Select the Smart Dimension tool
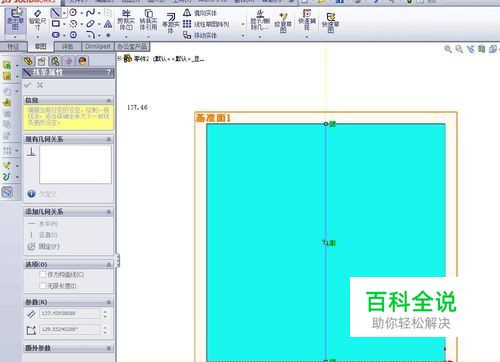The image size is (500, 362). (x=37, y=21)
